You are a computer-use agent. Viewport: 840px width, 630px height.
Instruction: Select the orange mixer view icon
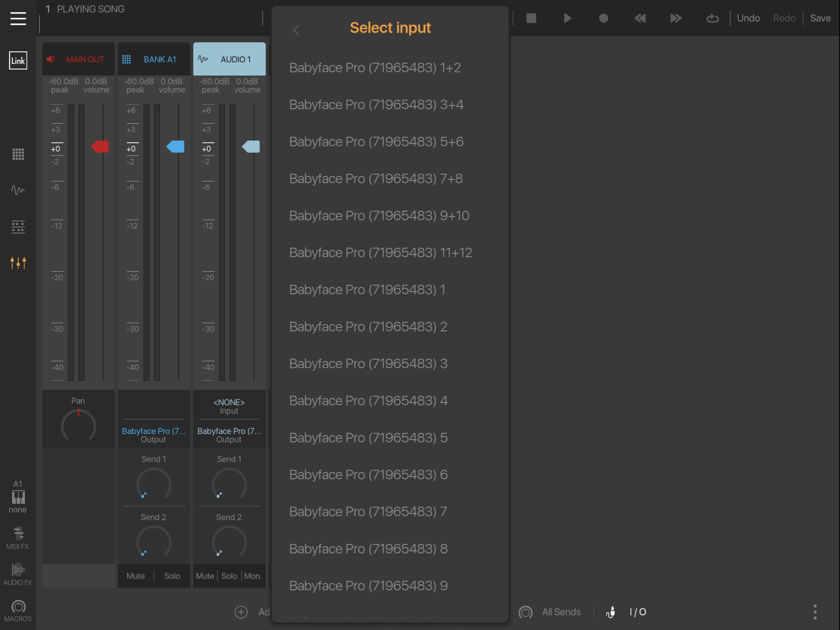click(18, 263)
